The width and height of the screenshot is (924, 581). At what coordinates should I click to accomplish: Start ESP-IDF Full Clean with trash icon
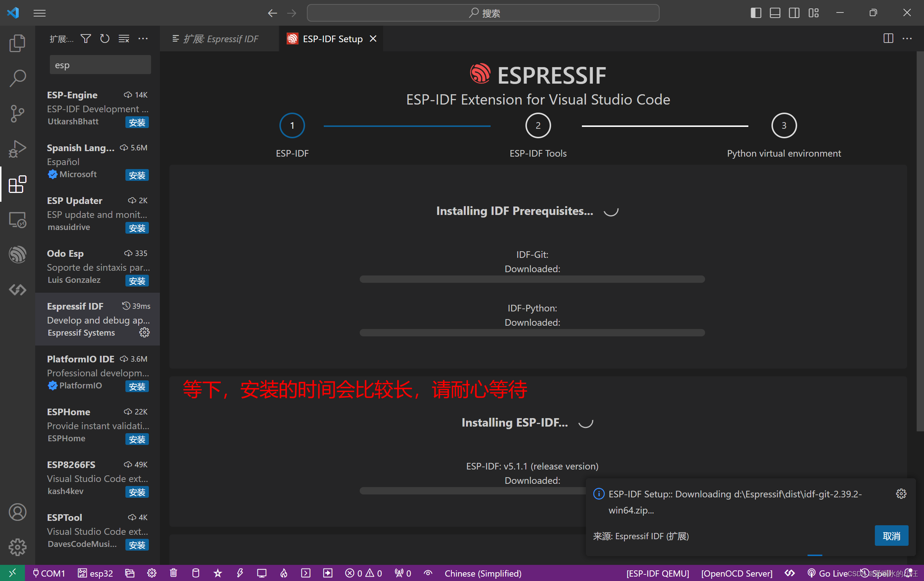tap(173, 573)
